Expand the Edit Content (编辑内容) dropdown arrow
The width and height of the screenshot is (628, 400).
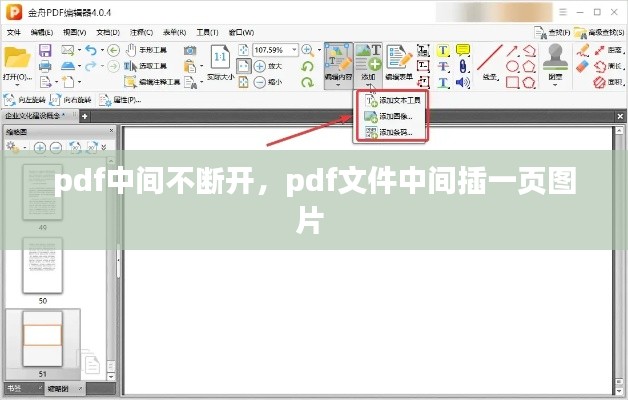(337, 86)
